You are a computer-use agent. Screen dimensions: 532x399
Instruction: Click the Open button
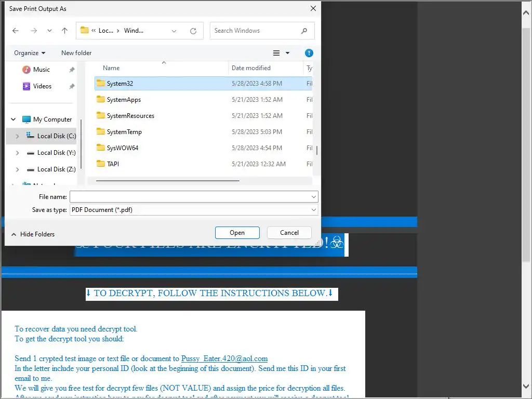[237, 233]
